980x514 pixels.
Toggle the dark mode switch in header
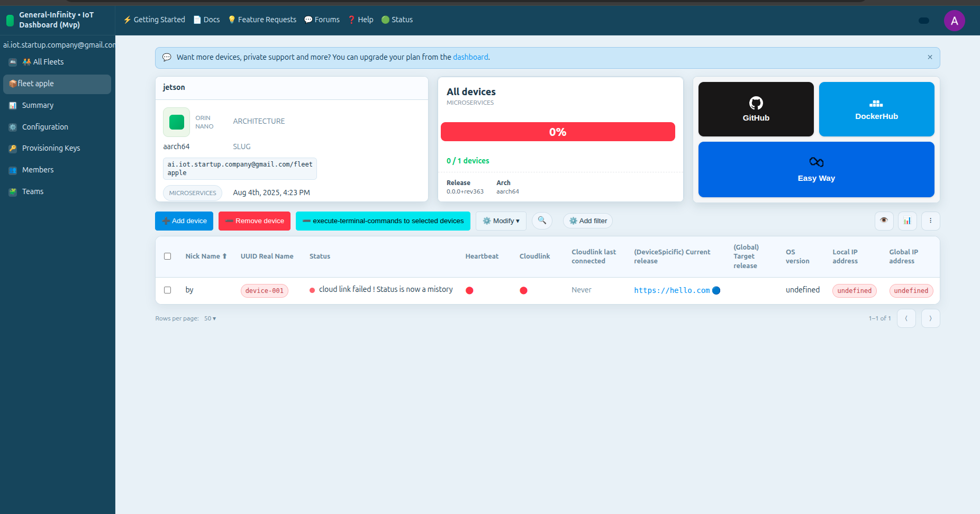coord(924,21)
